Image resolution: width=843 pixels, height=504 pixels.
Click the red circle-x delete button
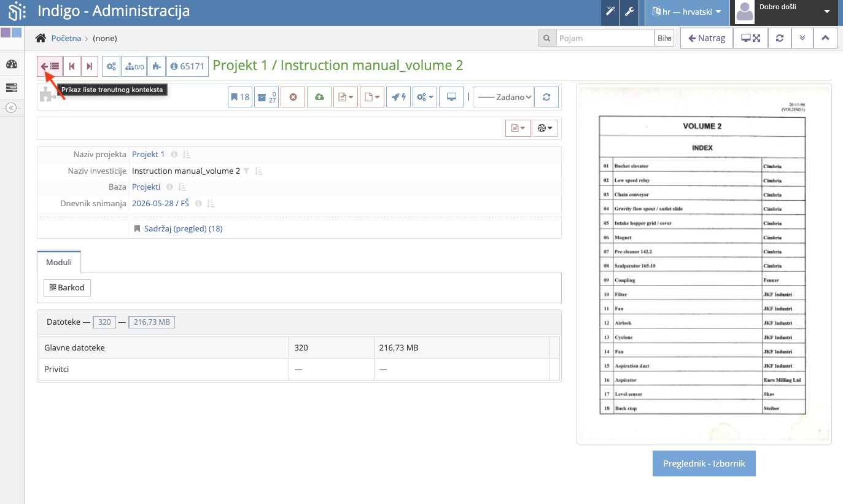coord(293,97)
